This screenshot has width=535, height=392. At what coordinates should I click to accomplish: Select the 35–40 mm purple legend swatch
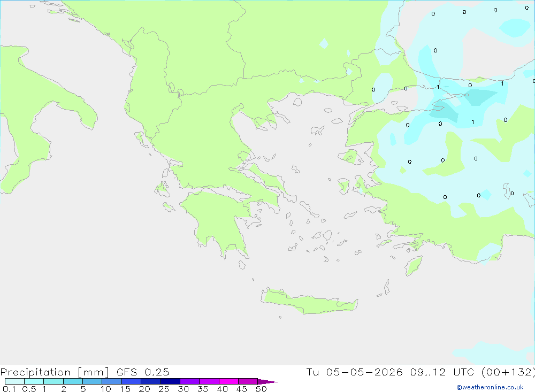click(x=209, y=381)
